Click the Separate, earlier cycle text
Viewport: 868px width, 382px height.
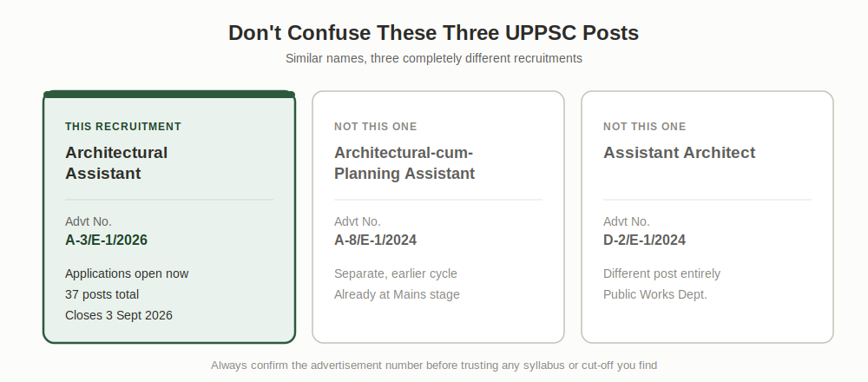396,274
